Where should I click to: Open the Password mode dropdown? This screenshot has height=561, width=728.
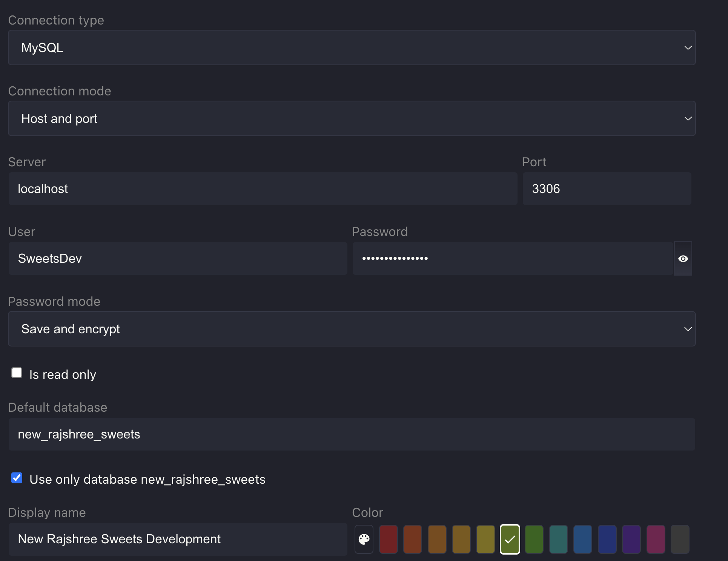(x=352, y=329)
